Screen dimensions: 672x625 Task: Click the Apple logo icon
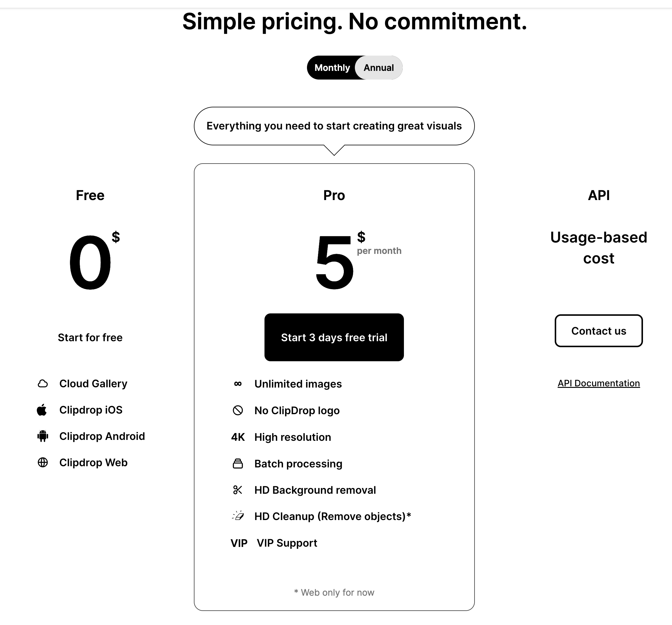tap(42, 410)
